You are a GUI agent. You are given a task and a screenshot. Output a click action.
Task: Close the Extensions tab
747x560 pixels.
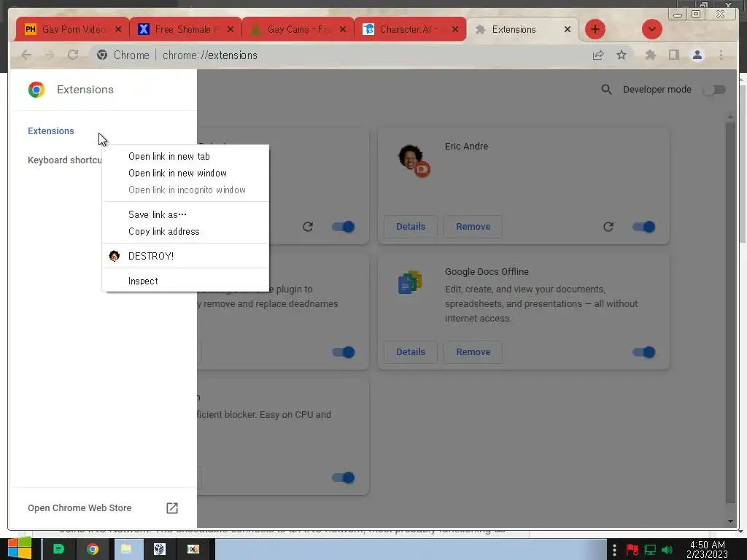(x=567, y=29)
